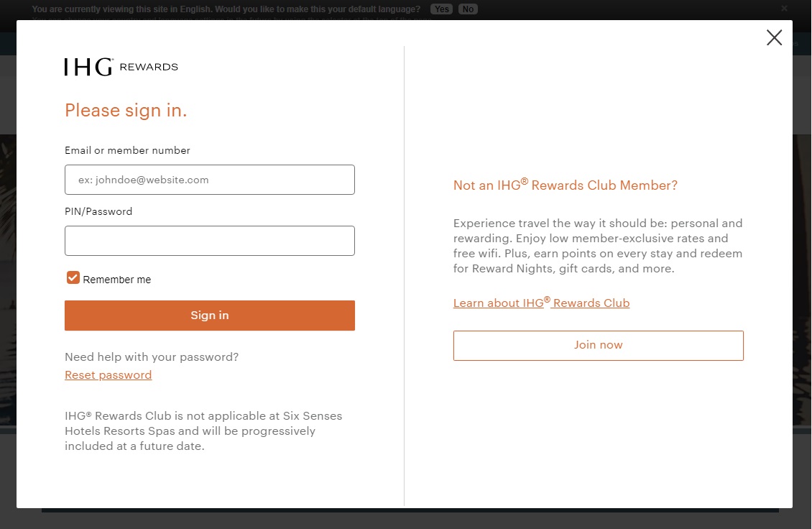Open the Reset password link
The image size is (812, 529).
[x=108, y=374]
